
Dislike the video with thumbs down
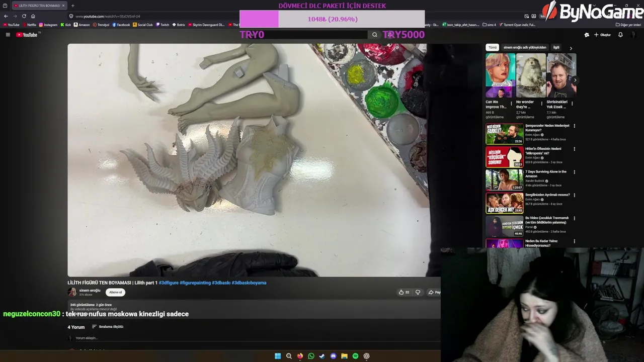[418, 292]
